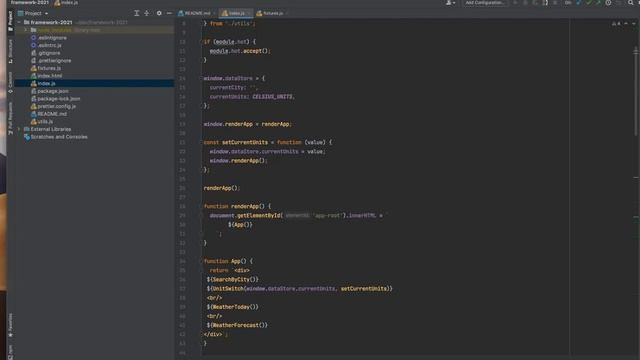Screen dimensions: 640x360
Task: Click Collapse All icon in Project panel header
Action: [147, 13]
